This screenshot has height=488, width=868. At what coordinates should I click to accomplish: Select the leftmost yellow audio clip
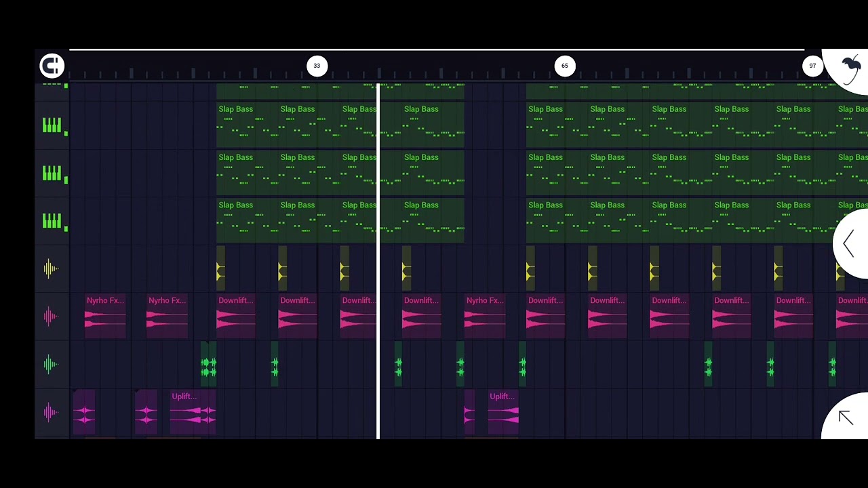point(220,269)
